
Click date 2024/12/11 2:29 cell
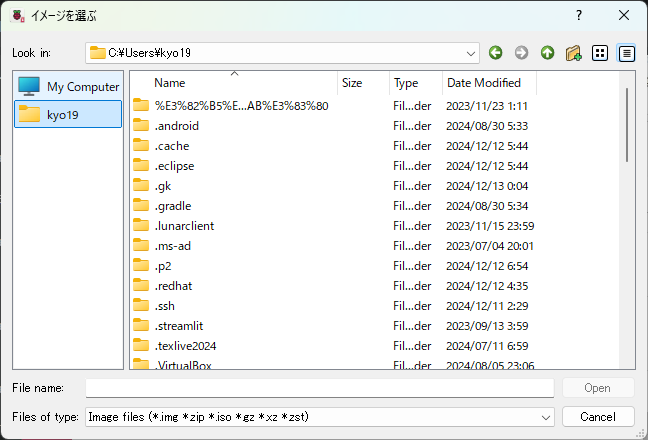pyautogui.click(x=487, y=306)
